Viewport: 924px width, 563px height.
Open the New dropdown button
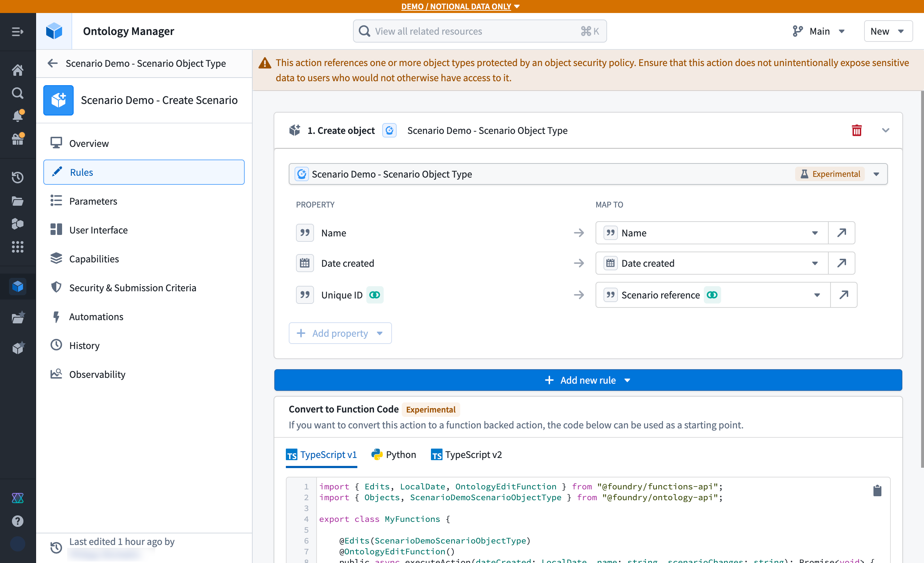(x=888, y=31)
